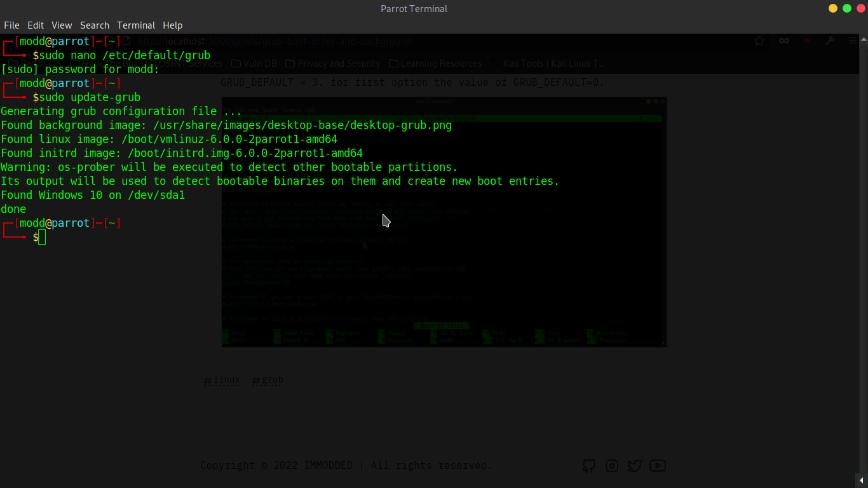The image size is (868, 488).
Task: Click the wrench icon in browser toolbar
Action: (x=830, y=41)
